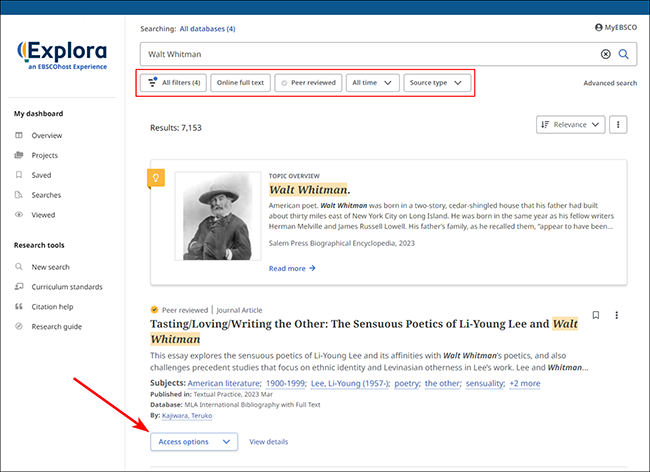Open the Relevance sort dropdown
The image size is (650, 472).
click(x=570, y=125)
